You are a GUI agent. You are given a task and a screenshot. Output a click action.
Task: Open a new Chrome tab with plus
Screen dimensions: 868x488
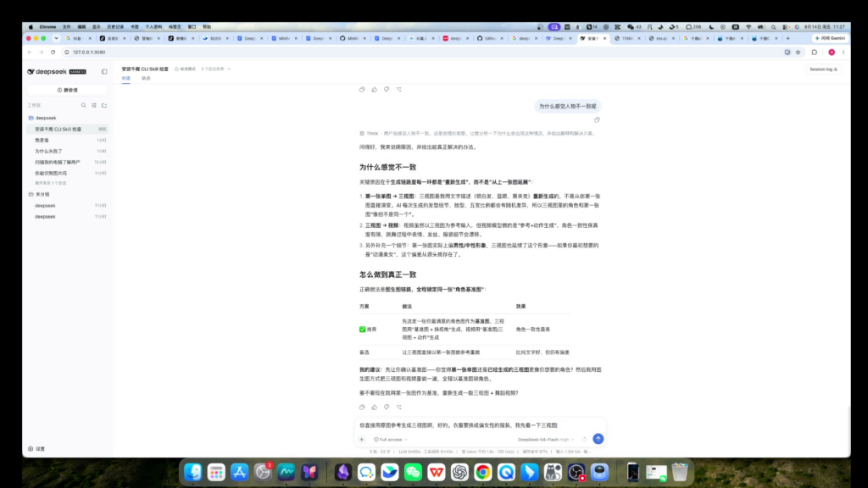787,38
